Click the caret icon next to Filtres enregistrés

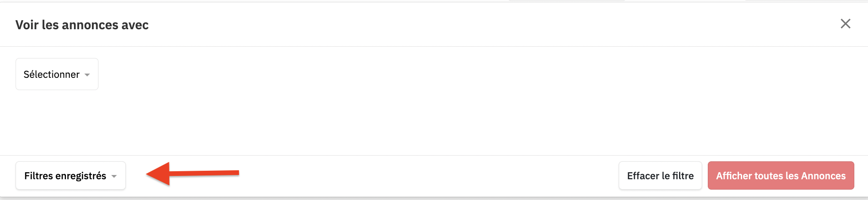tap(114, 176)
